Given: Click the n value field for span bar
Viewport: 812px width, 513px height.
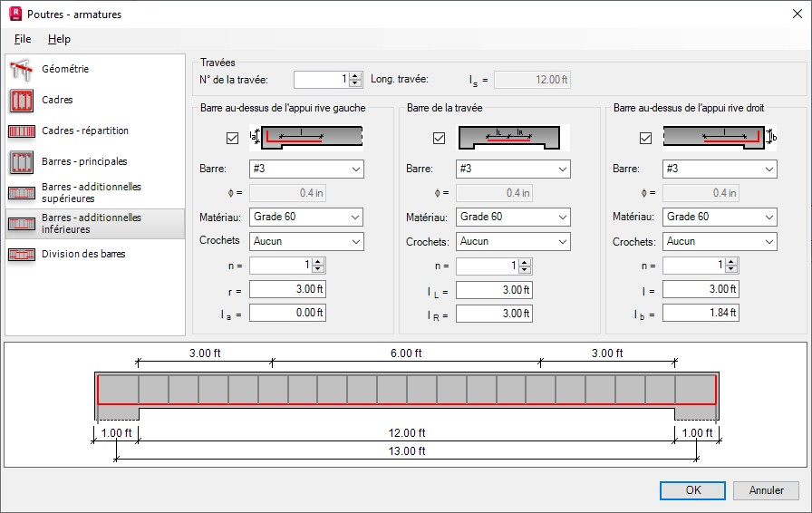Looking at the screenshot, I should (x=488, y=266).
